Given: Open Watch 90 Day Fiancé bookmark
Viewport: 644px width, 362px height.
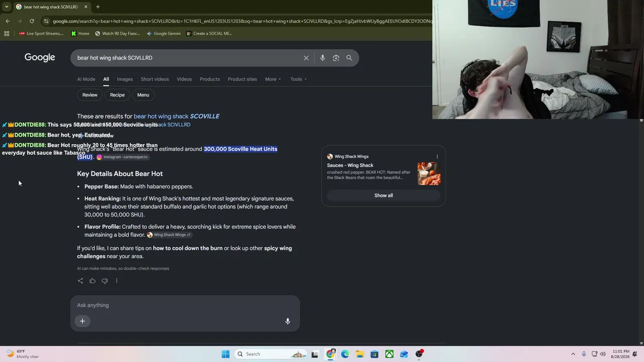Looking at the screenshot, I should 117,34.
